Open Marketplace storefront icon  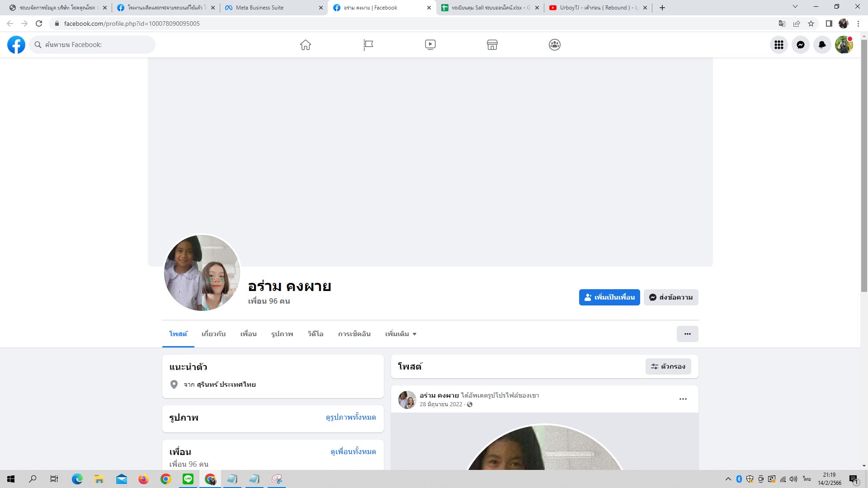pos(492,45)
